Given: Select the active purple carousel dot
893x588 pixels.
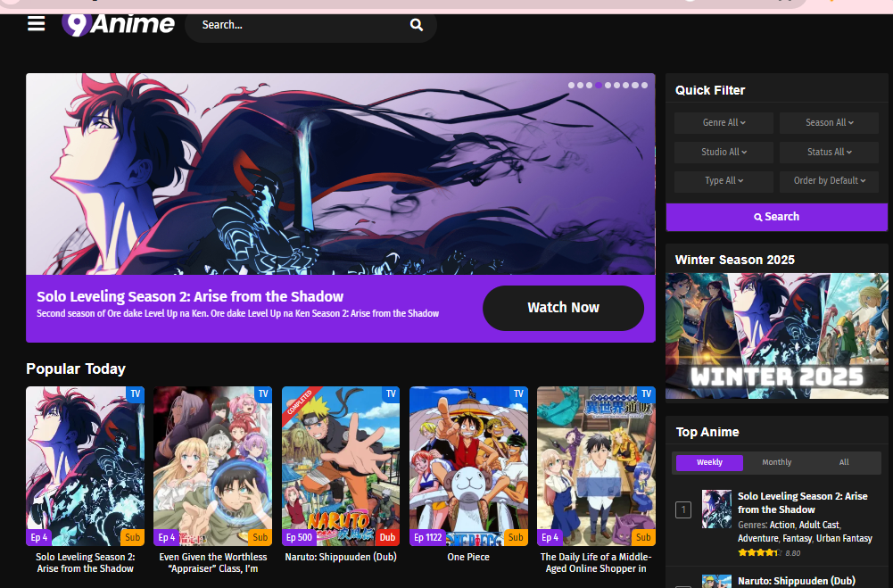Looking at the screenshot, I should [599, 86].
